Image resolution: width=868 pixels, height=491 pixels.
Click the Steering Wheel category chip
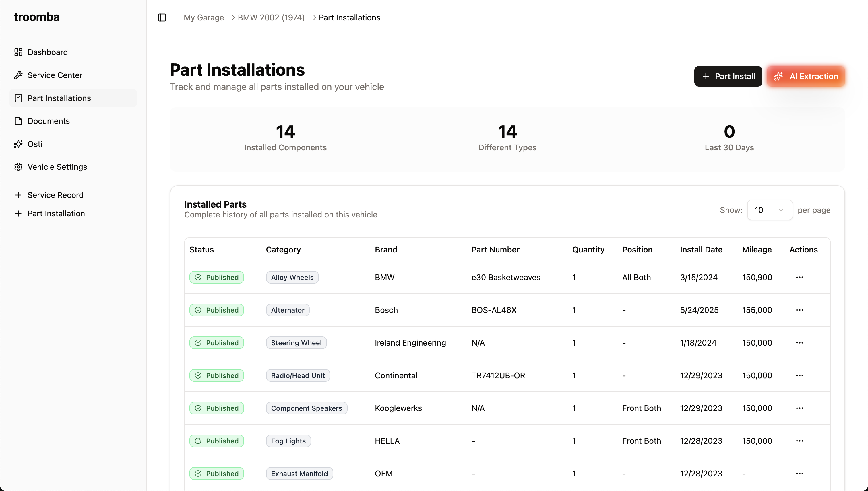[296, 343]
